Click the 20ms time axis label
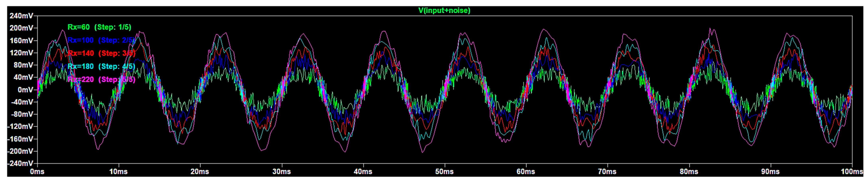Screen dimensions: 868x183 coord(200,172)
